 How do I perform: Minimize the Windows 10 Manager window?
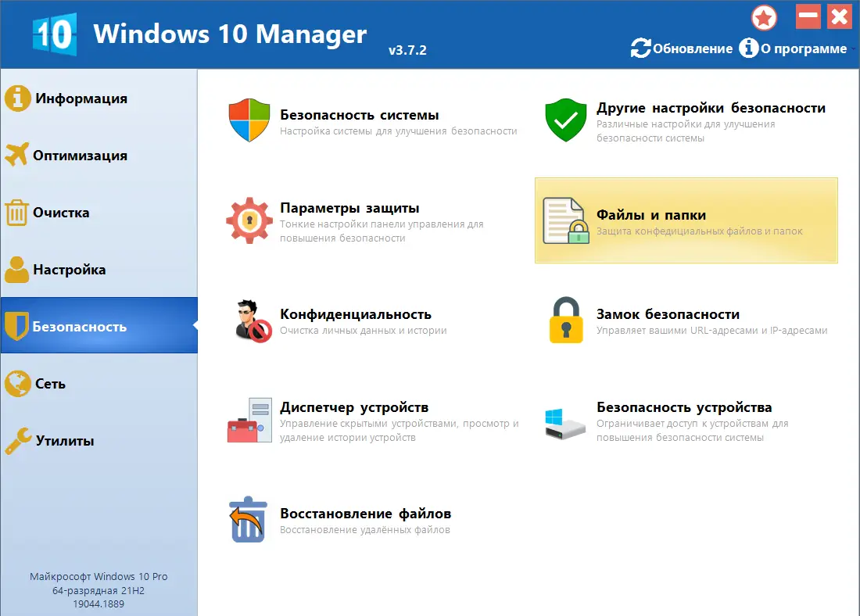point(808,16)
